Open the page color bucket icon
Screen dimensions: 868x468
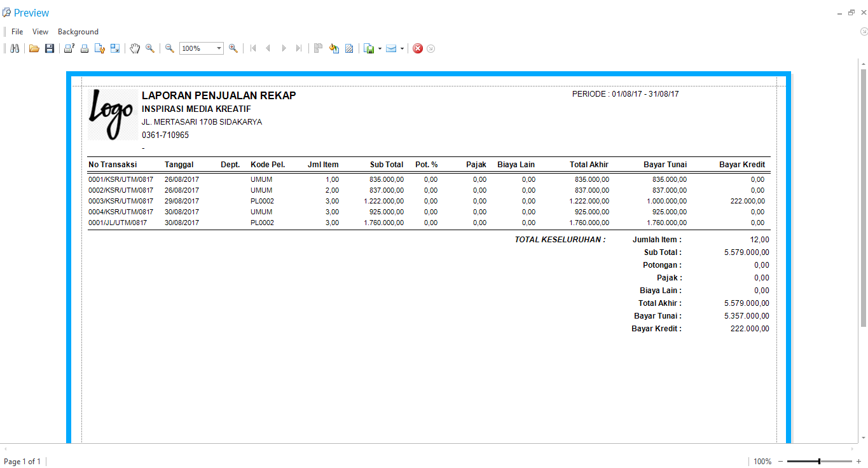click(334, 48)
